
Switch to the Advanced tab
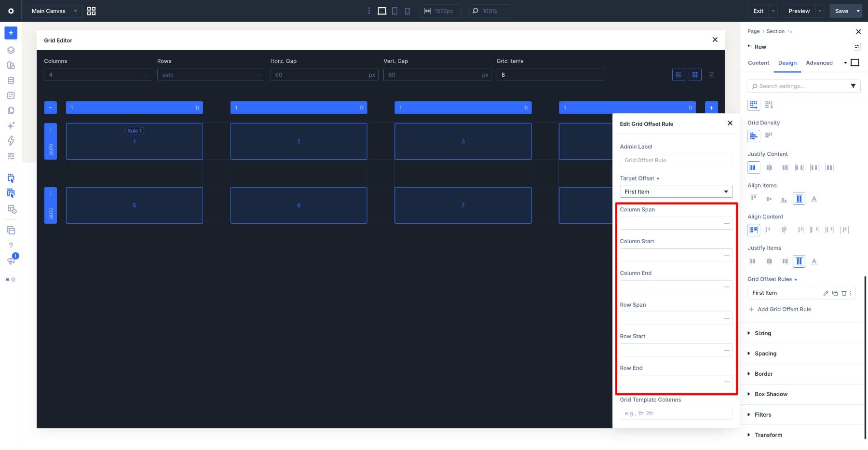click(x=819, y=63)
